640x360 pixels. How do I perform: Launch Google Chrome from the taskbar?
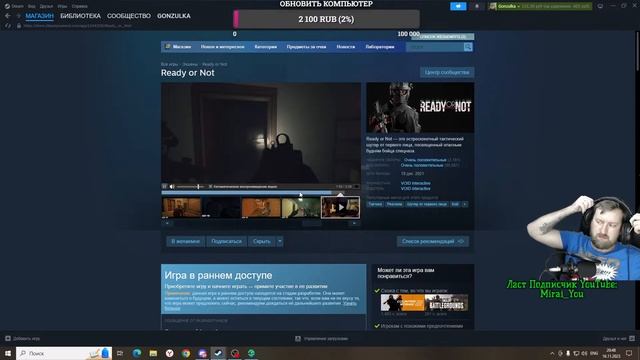pos(186,353)
